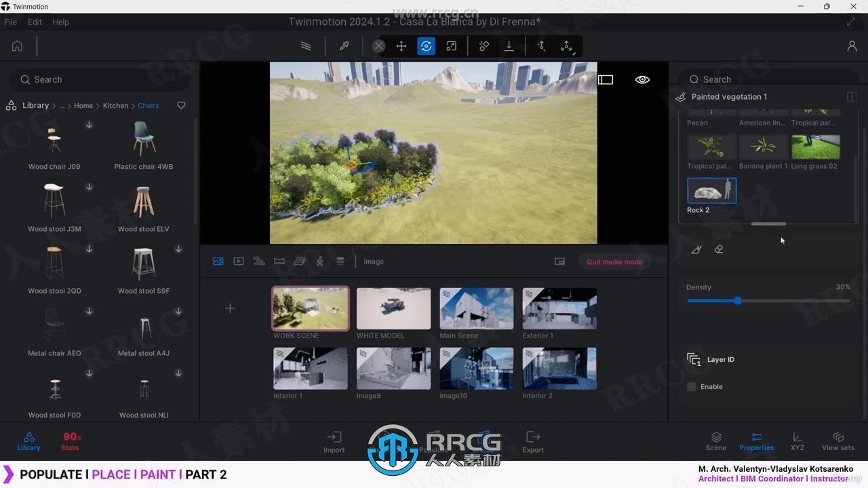Select the Long grass 02 thumbnail

pyautogui.click(x=816, y=147)
